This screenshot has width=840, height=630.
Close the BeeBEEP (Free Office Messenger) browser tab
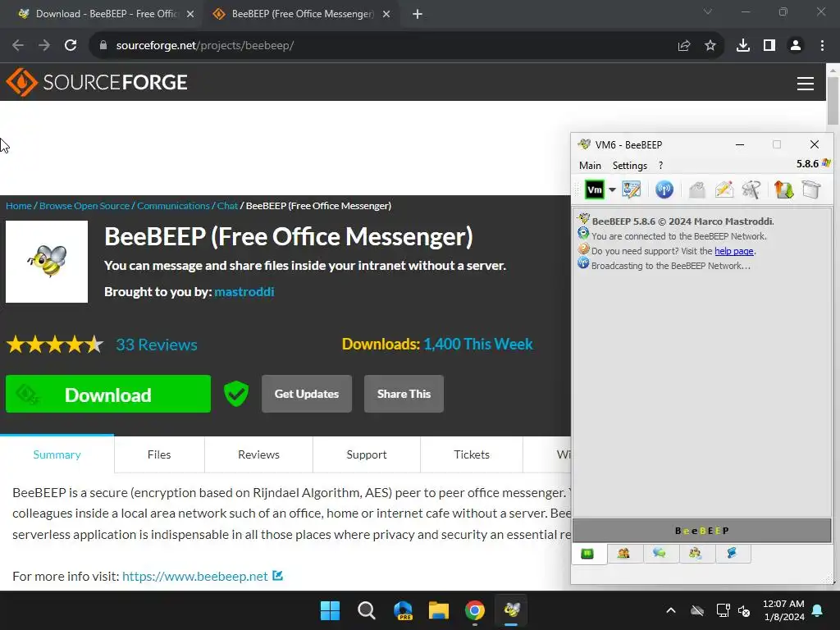tap(386, 14)
